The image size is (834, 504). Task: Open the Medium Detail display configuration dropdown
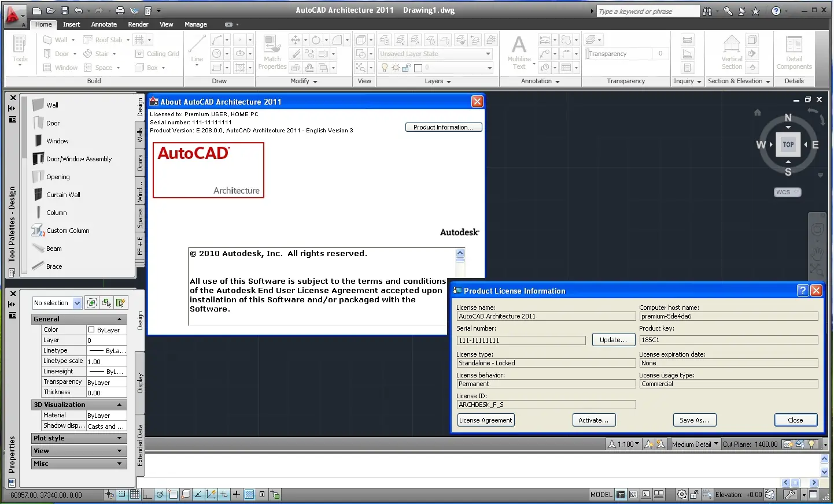pos(695,444)
